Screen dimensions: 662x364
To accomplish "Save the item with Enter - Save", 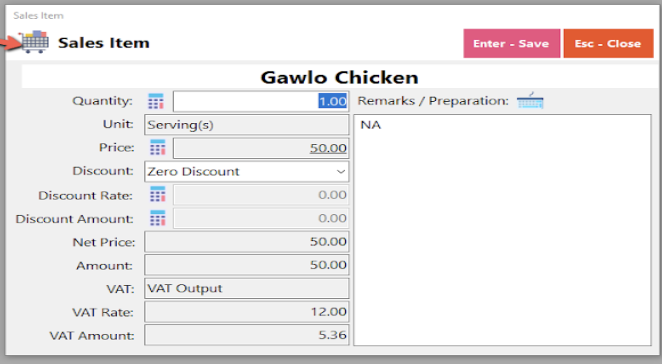I will pos(511,43).
